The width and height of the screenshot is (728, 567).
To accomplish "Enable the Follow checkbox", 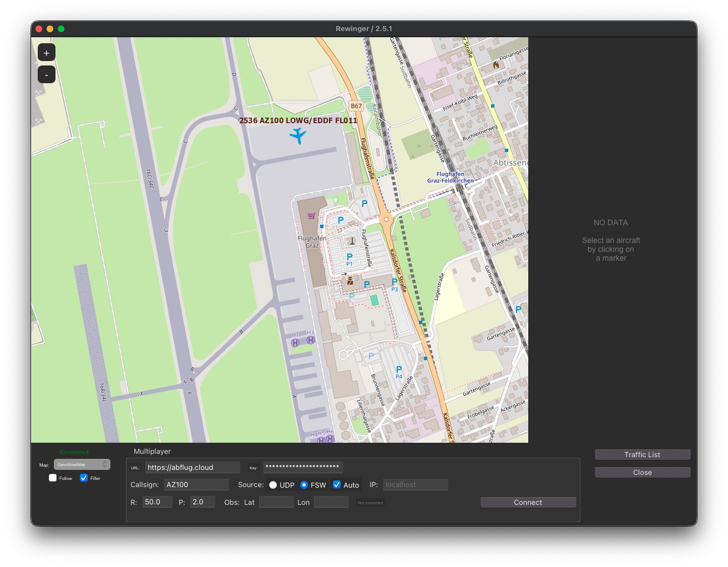I will click(x=53, y=478).
